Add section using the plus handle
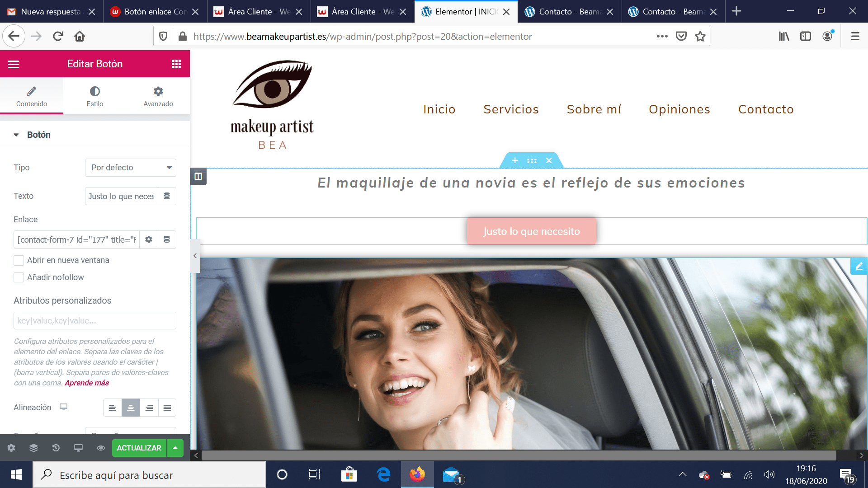This screenshot has height=488, width=868. (x=515, y=160)
